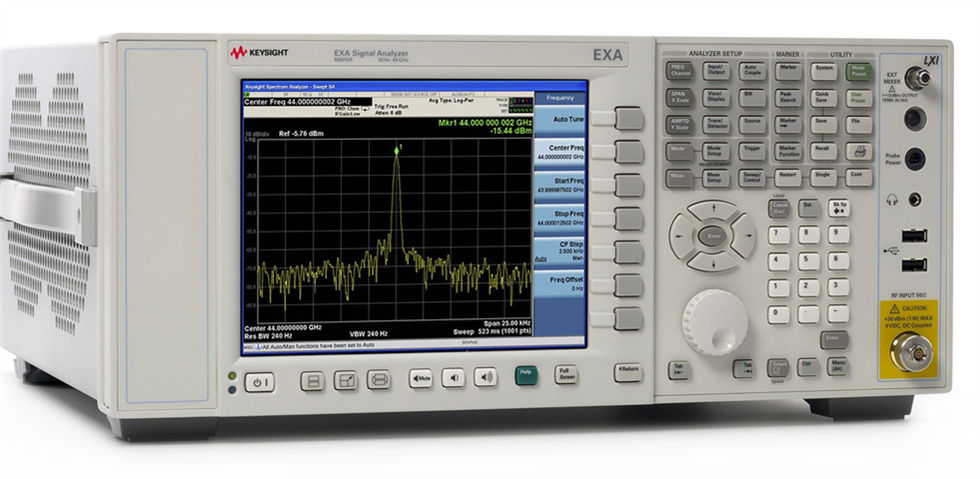The image size is (980, 479).
Task: Select the Stop Freq softkey
Action: tap(559, 220)
